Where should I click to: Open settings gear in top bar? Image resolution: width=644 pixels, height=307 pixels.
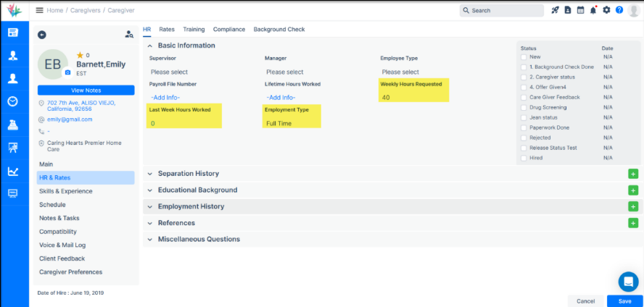pyautogui.click(x=606, y=10)
